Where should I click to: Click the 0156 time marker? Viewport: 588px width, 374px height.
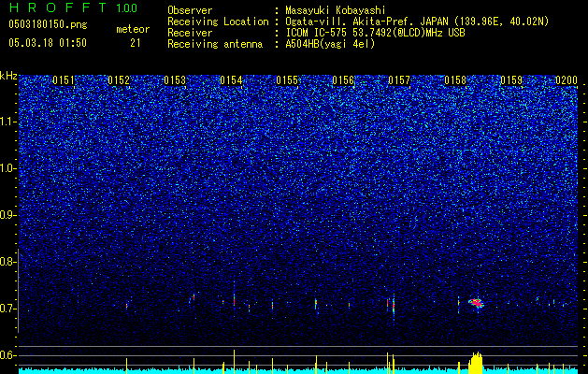click(343, 80)
